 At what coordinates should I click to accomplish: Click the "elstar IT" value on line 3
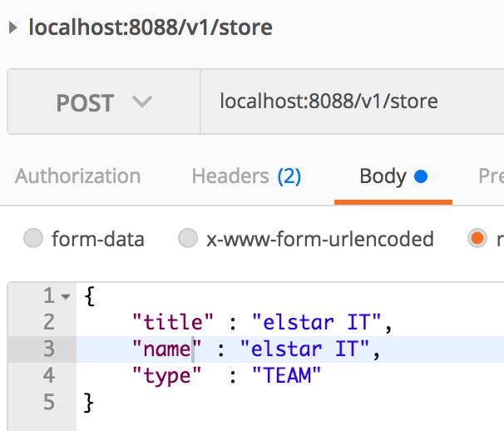point(304,349)
